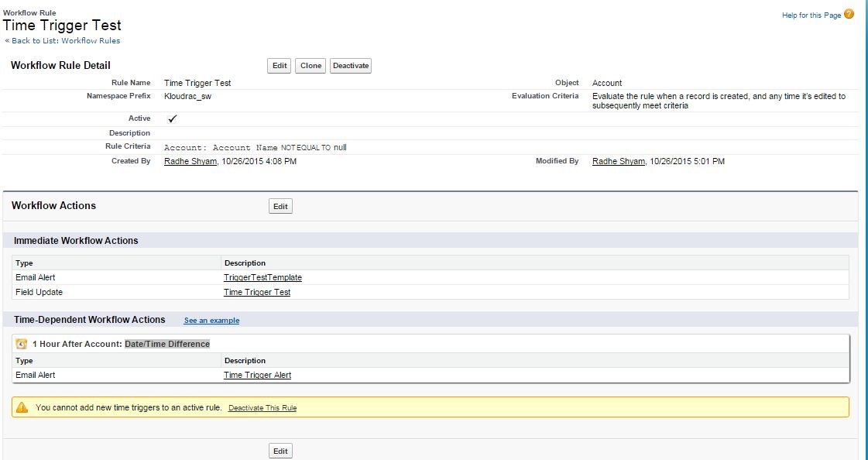This screenshot has height=460, width=868.
Task: Click the bottom Edit button
Action: pos(280,451)
